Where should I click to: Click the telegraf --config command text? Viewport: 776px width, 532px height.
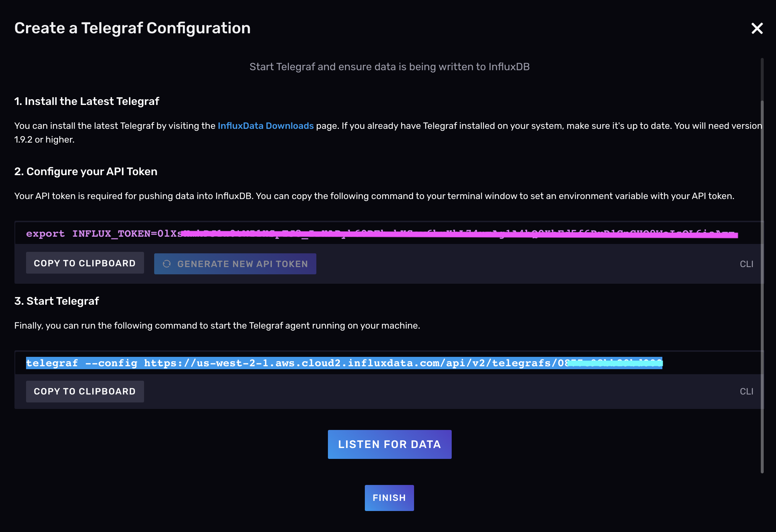344,363
